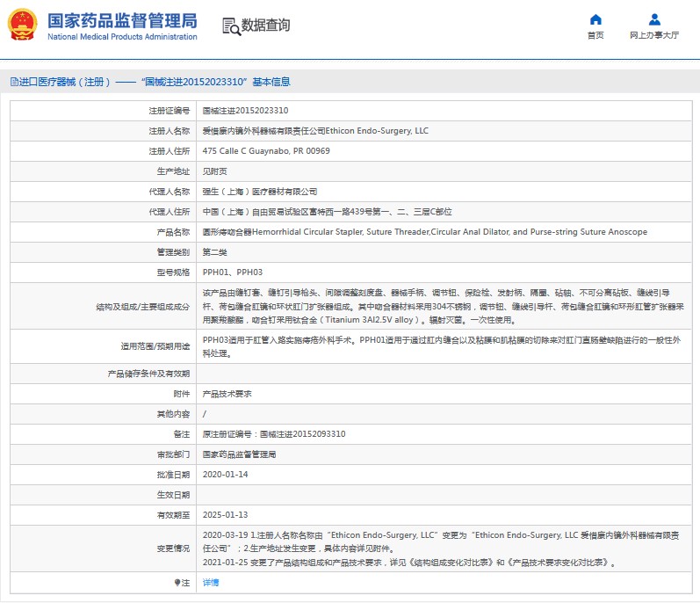Screen dimensions: 700x603
Task: Click the 国家药品监督管理局 title
Action: [122, 20]
